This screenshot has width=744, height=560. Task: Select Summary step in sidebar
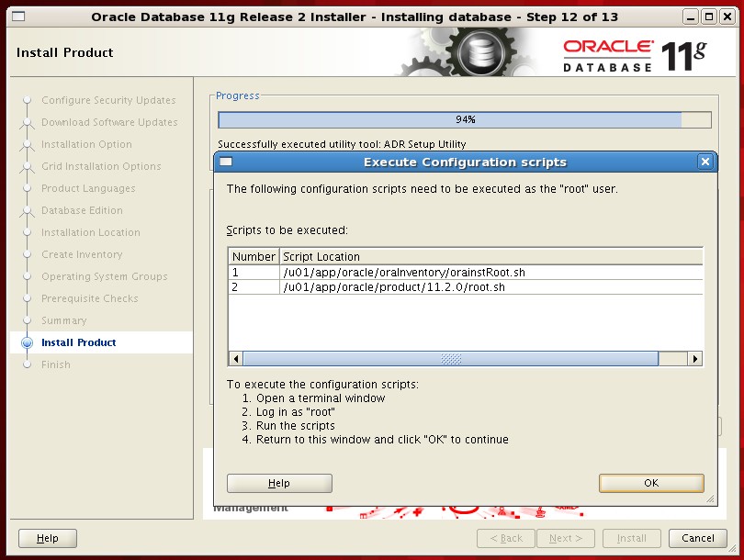point(64,320)
